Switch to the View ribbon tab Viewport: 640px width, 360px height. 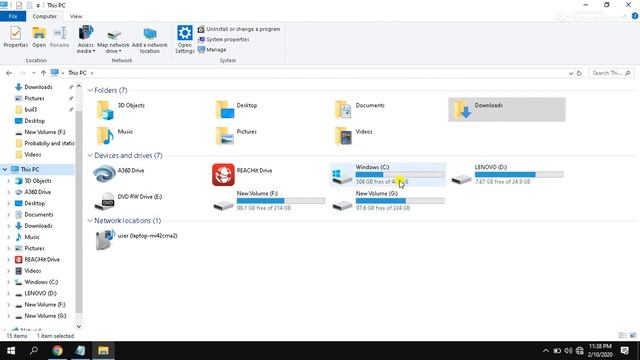click(76, 16)
